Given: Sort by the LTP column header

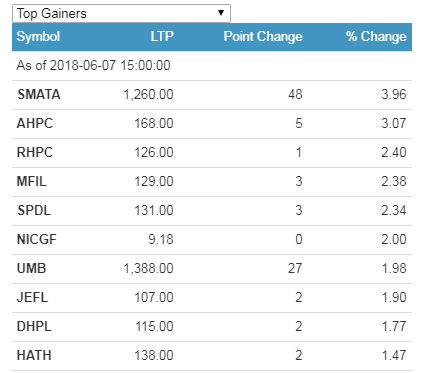Looking at the screenshot, I should coord(162,36).
